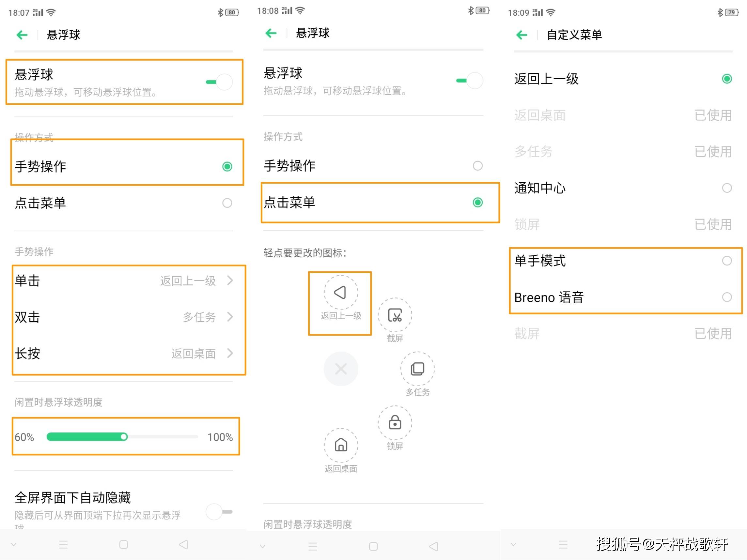Tap the 返回桌面 home icon
This screenshot has height=560, width=747.
(x=341, y=445)
